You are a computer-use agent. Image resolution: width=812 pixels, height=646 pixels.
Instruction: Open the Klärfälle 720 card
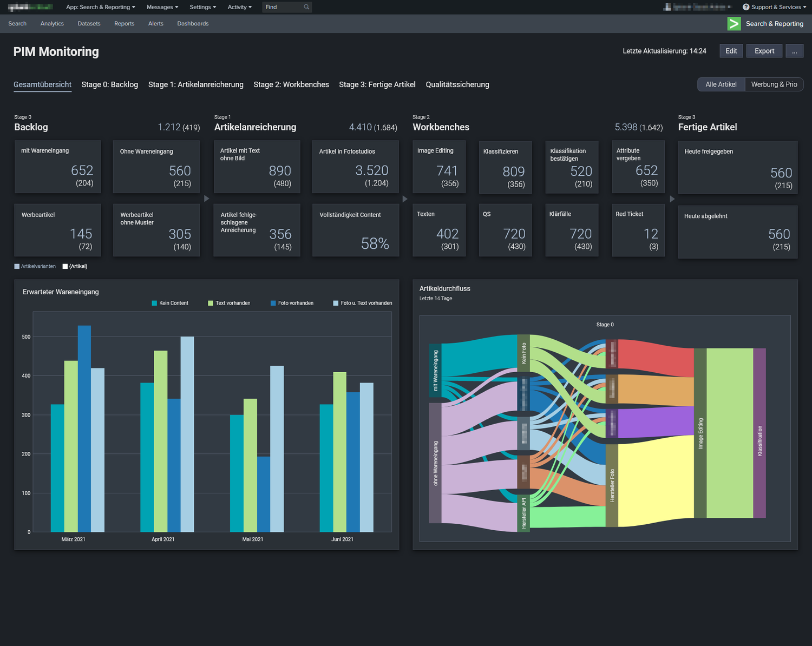[x=572, y=230]
